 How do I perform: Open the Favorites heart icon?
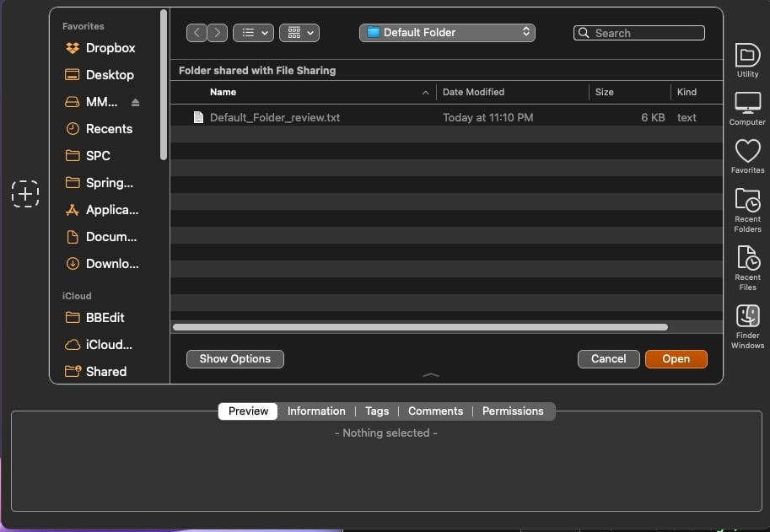pos(747,156)
